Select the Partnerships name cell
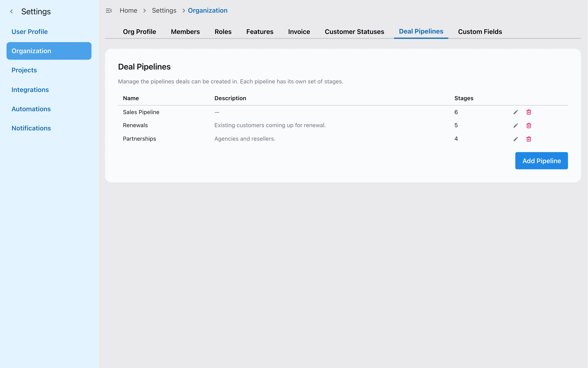 tap(139, 139)
